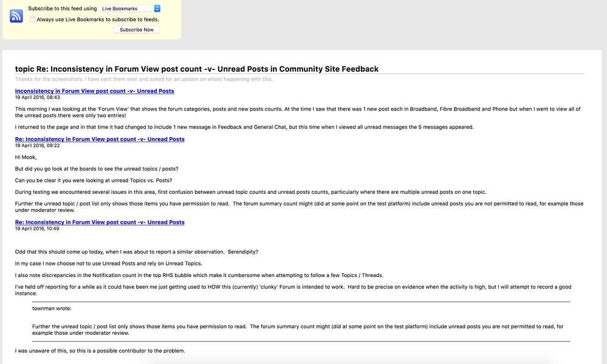Screen dimensions: 607x364
Task: Open the Live Bookmarks dropdown
Action: point(130,9)
